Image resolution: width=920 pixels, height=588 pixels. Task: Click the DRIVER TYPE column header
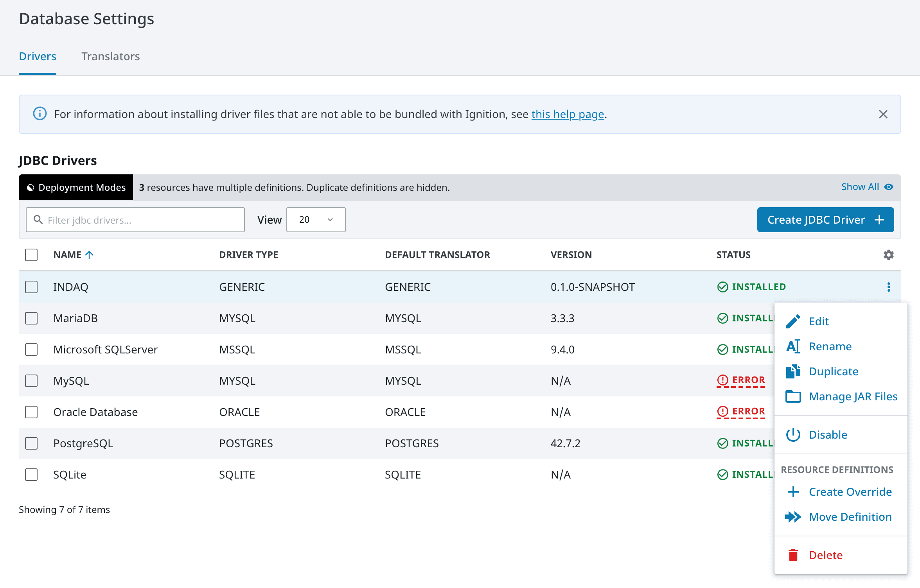248,255
